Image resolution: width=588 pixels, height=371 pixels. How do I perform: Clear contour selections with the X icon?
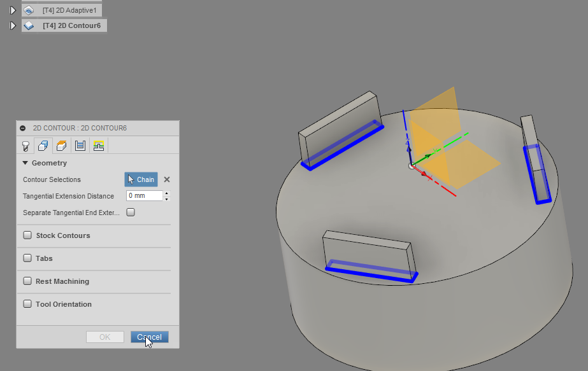click(167, 179)
